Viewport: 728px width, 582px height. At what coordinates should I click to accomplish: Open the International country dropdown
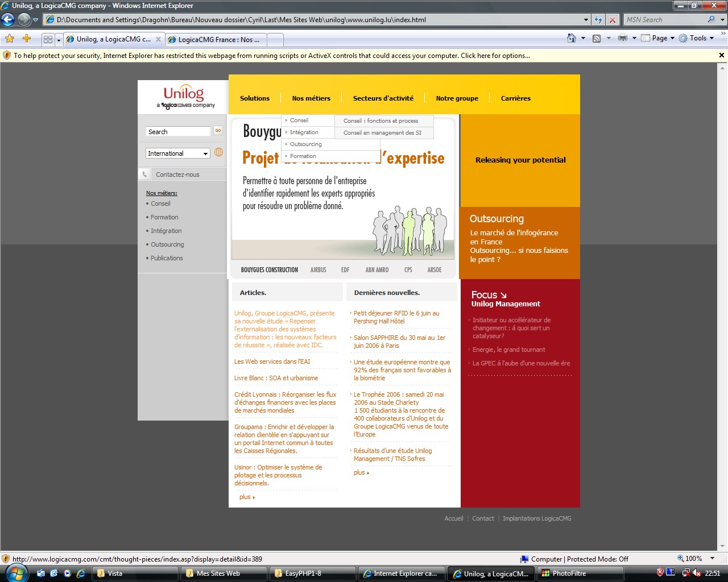click(x=178, y=153)
